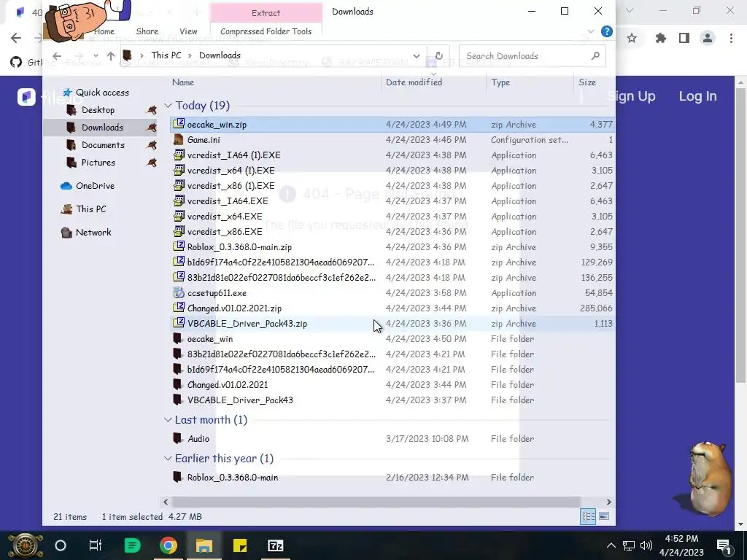
Task: Click the horizontal scrollbar in file list
Action: tap(376, 502)
